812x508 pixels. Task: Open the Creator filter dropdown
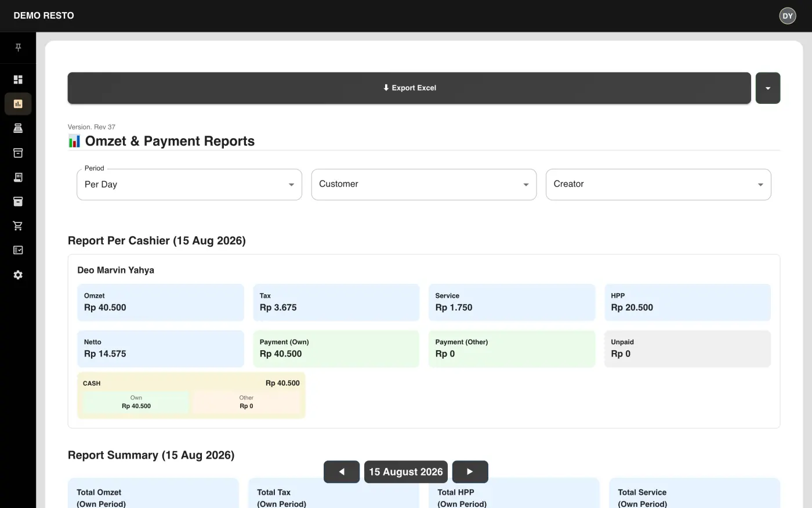click(658, 185)
